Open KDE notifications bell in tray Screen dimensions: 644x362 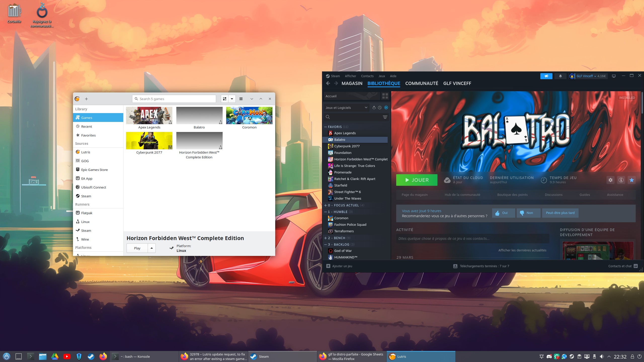(x=542, y=356)
